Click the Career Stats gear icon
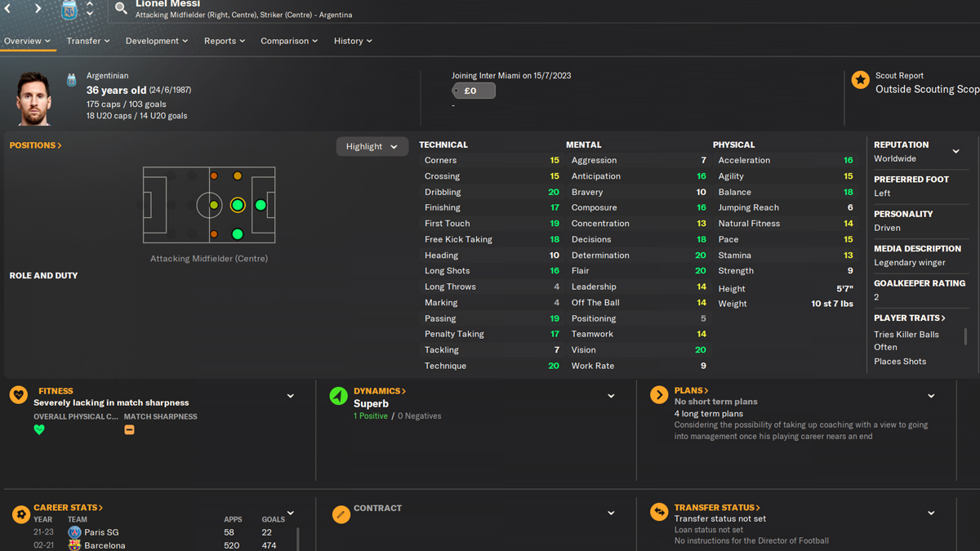This screenshot has height=551, width=980. tap(21, 513)
